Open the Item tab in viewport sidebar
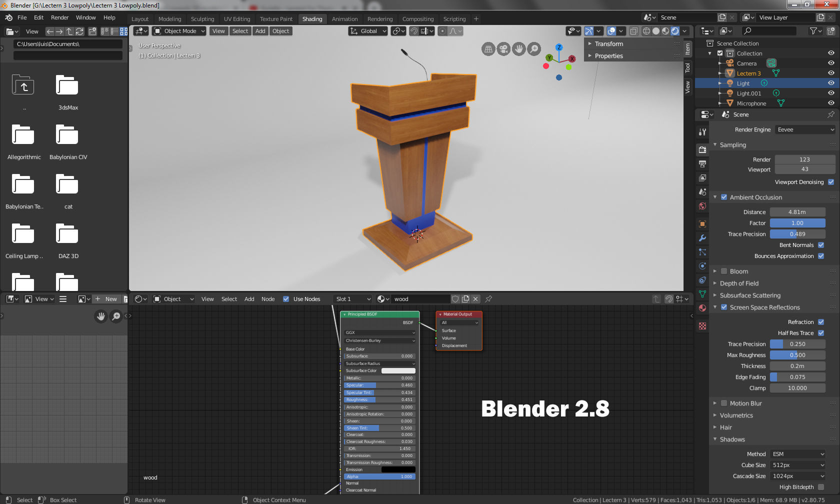Image resolution: width=840 pixels, height=504 pixels. [x=687, y=48]
